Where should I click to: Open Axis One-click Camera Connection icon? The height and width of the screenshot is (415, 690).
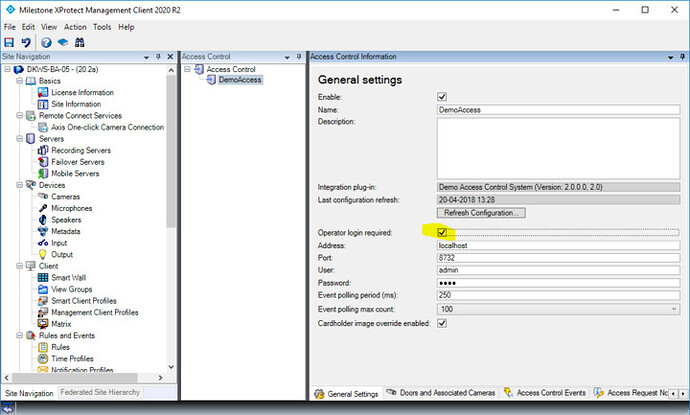point(43,127)
